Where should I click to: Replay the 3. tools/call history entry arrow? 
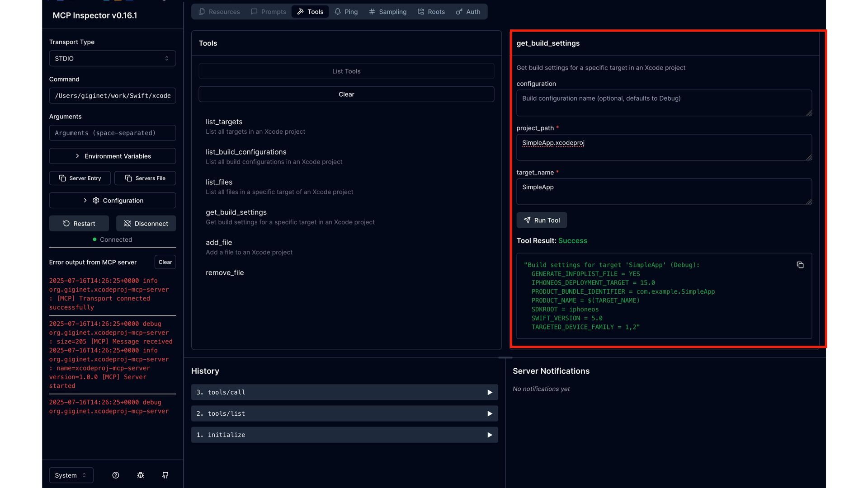click(x=490, y=392)
